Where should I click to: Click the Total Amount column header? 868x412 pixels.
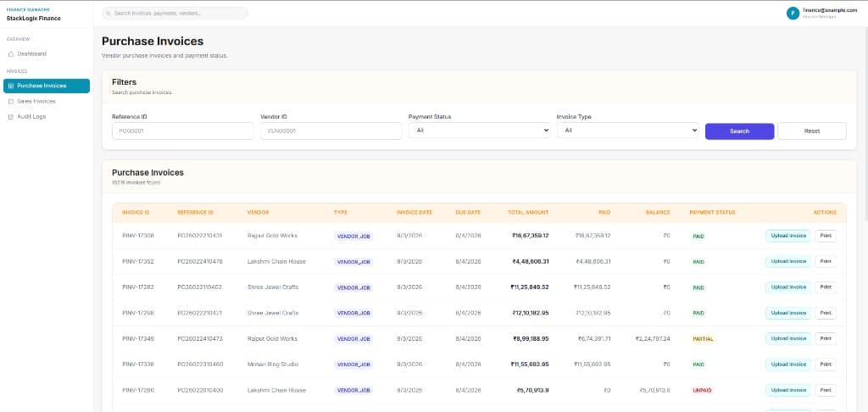529,213
